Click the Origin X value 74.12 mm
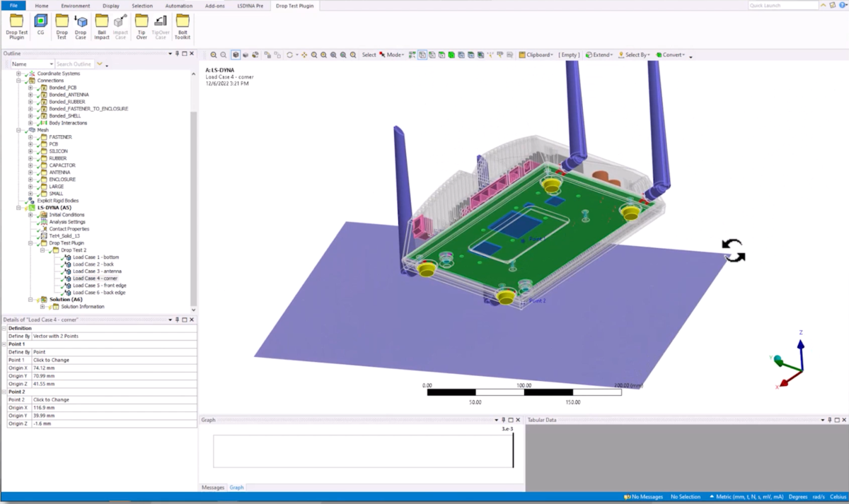This screenshot has width=849, height=504. (x=114, y=368)
